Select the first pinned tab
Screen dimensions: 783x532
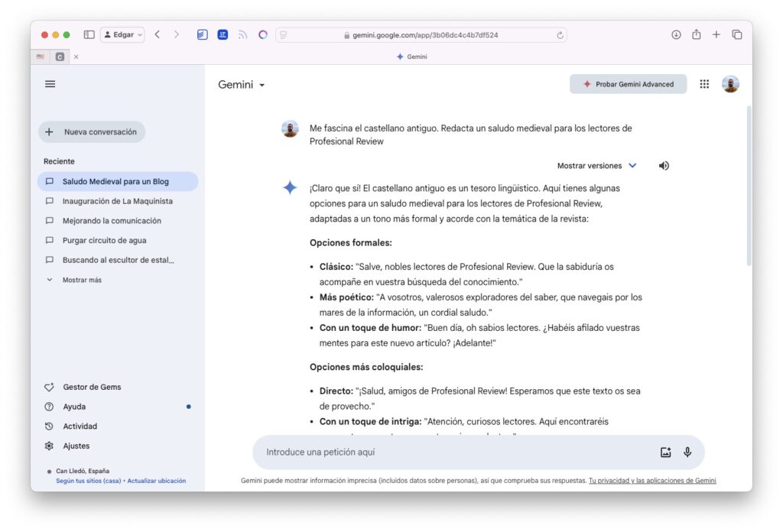click(41, 57)
